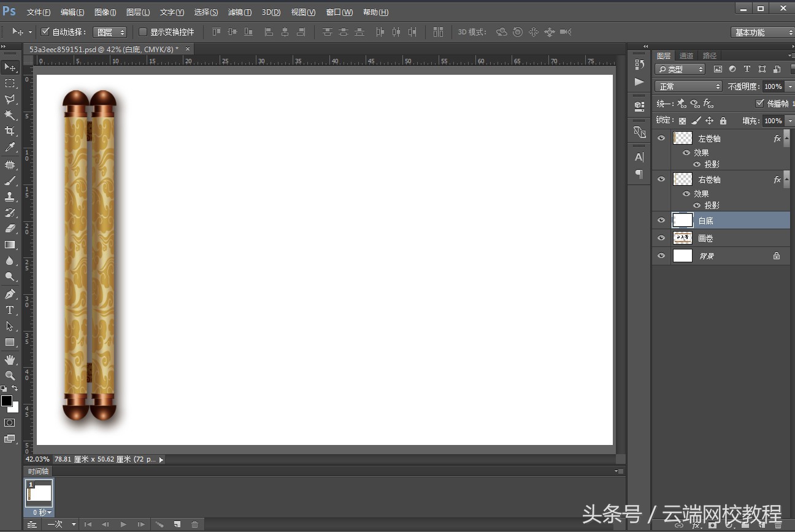The width and height of the screenshot is (795, 532).
Task: Activate the Brush tool
Action: coord(10,180)
